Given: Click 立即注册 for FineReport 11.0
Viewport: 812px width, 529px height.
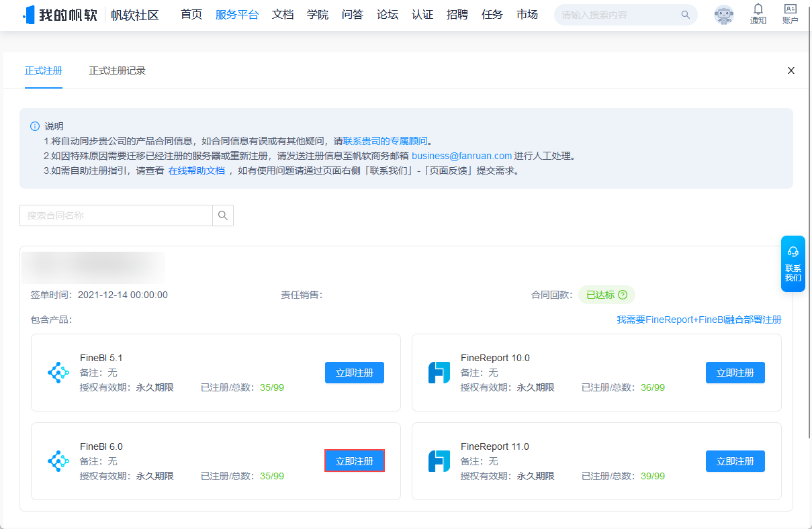Looking at the screenshot, I should click(x=735, y=461).
